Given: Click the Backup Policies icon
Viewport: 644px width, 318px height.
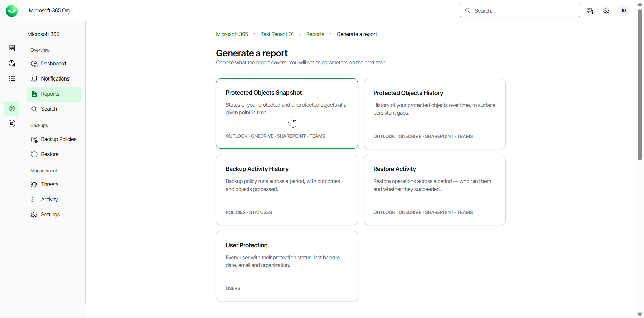Looking at the screenshot, I should click(x=34, y=139).
